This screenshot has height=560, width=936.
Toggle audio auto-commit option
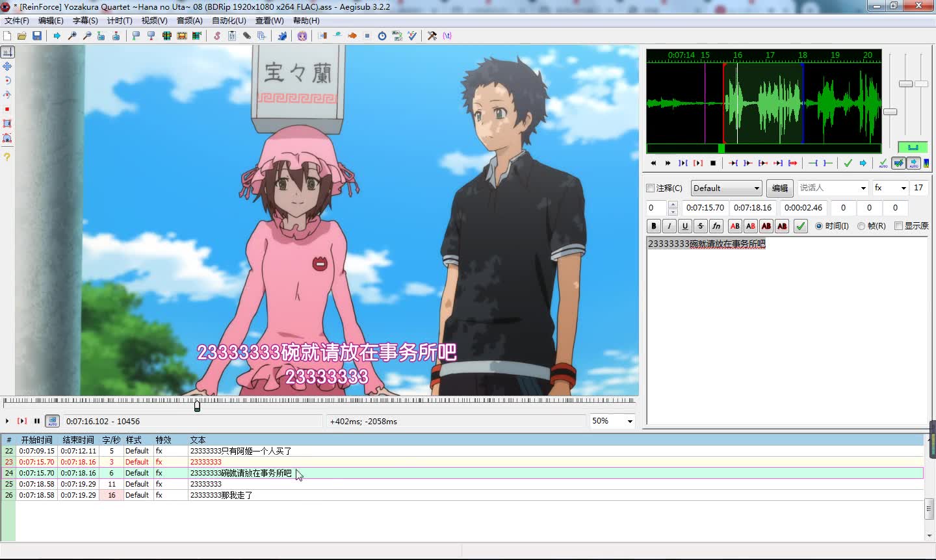(883, 163)
